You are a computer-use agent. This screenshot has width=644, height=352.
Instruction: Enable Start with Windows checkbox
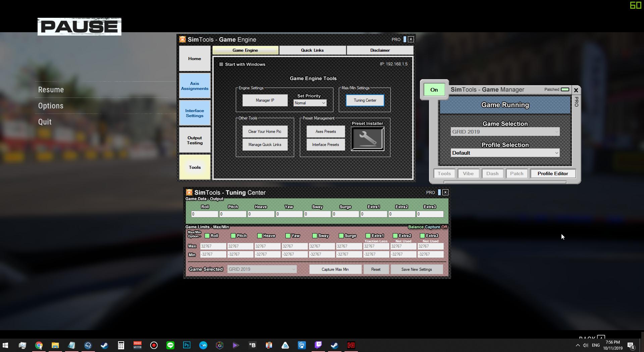coord(221,64)
